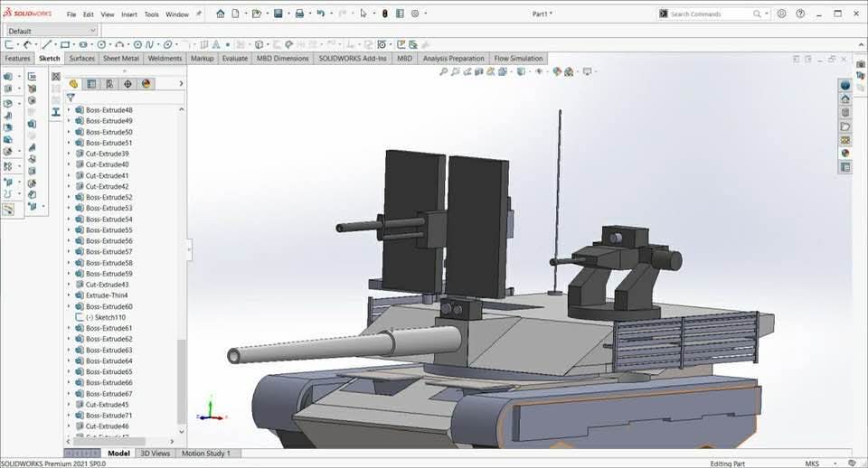This screenshot has width=868, height=468.
Task: Toggle the feature tree panel collapse handle
Action: [x=189, y=250]
